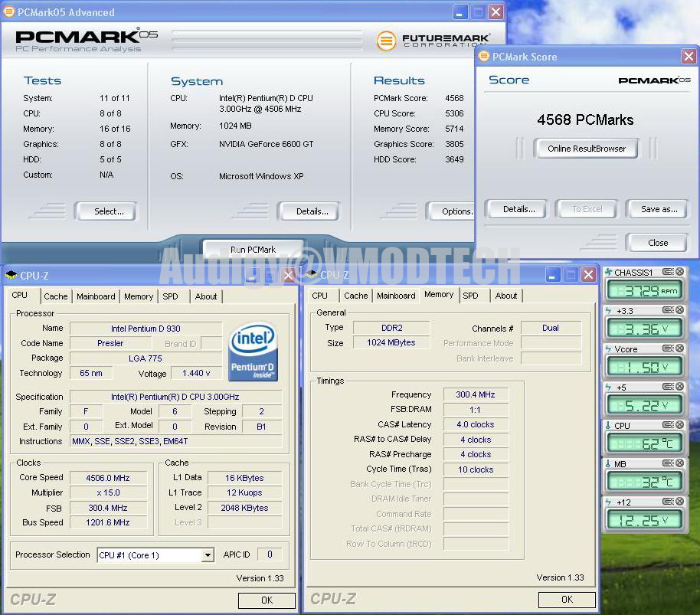Open Memory tab in left CPU-Z window
Screen dimensions: 700x615
click(x=139, y=296)
